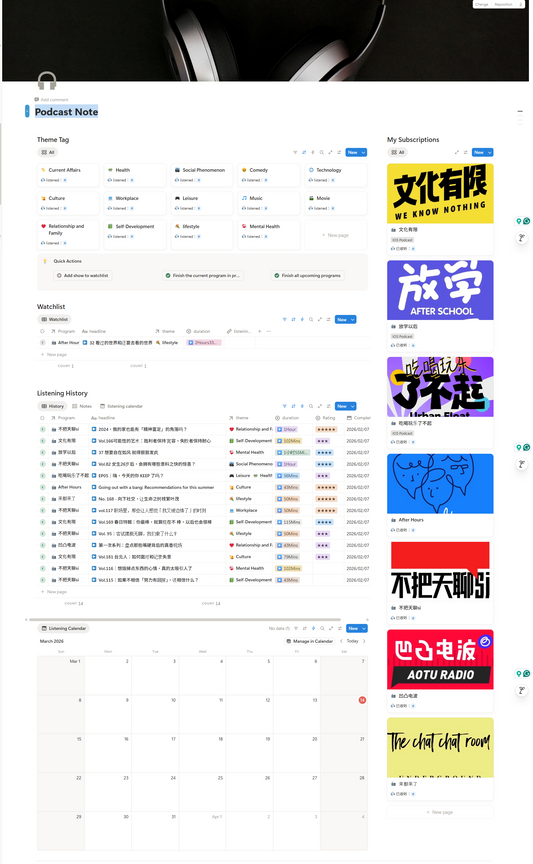Select calendar day 14 highlighted in red
Viewport: 533px width, 864px height.
[362, 700]
